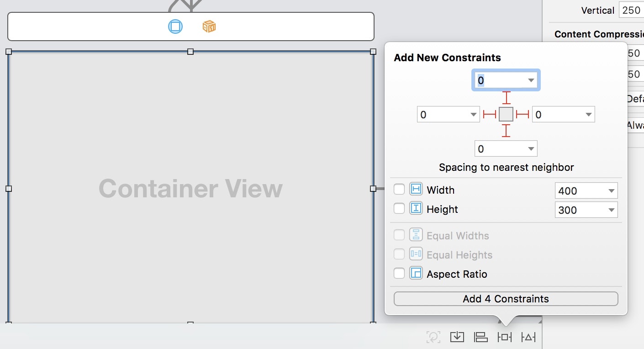This screenshot has width=644, height=349.
Task: Click the Add New Constraints title
Action: coord(447,58)
